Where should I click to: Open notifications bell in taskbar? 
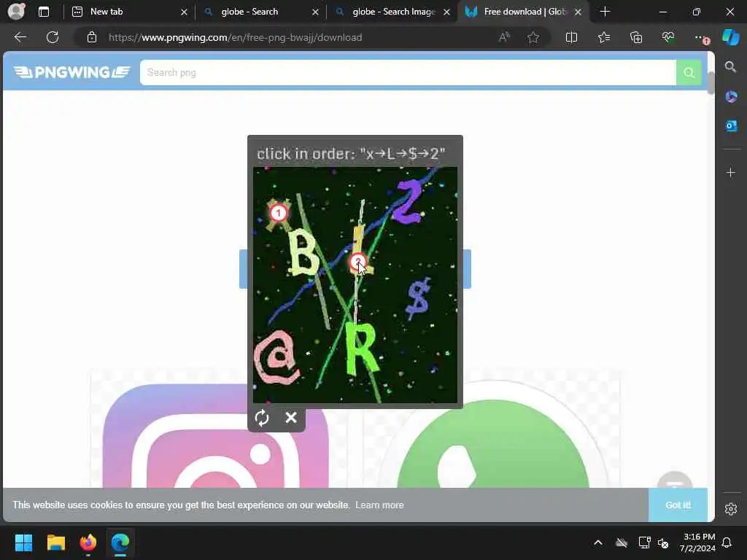coord(727,542)
